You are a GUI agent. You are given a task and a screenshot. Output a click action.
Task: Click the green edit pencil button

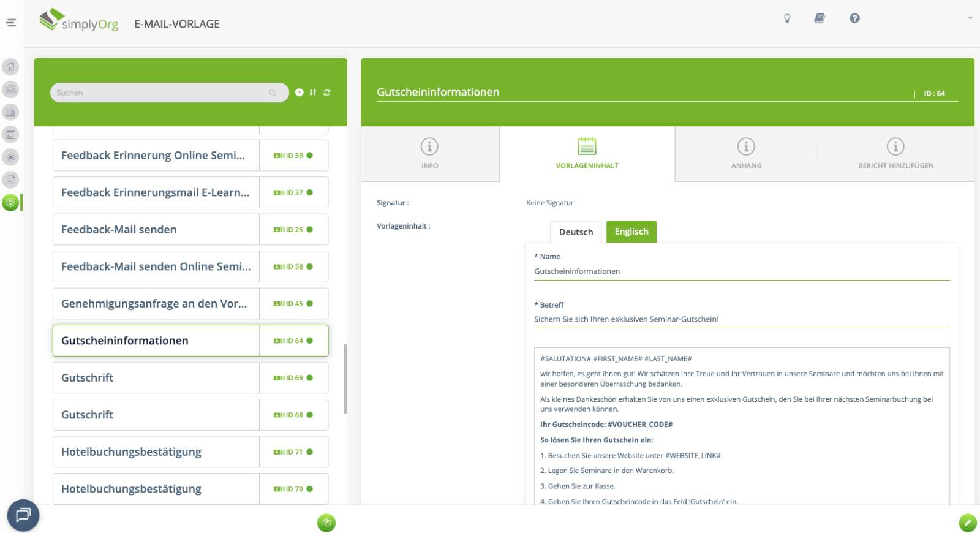(x=967, y=523)
